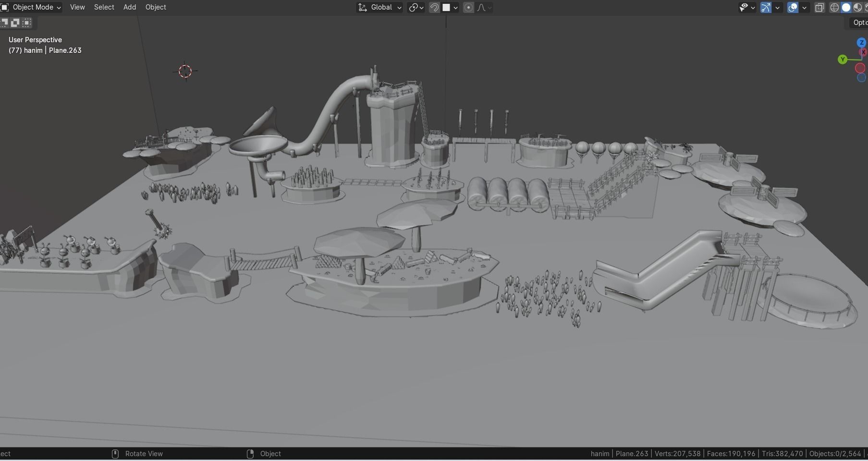The width and height of the screenshot is (868, 461).
Task: Click the negative X axis gizmo circle
Action: (860, 68)
